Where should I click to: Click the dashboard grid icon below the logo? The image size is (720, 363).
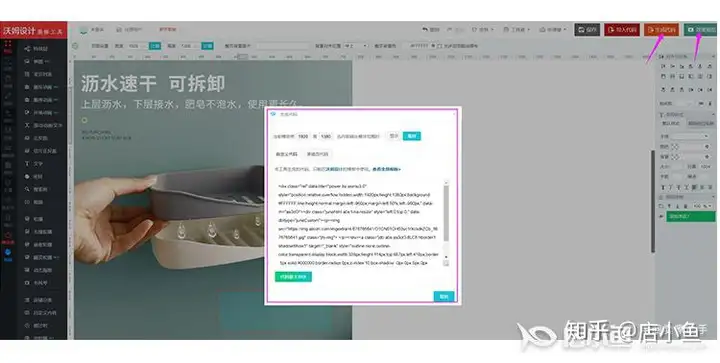[x=8, y=46]
